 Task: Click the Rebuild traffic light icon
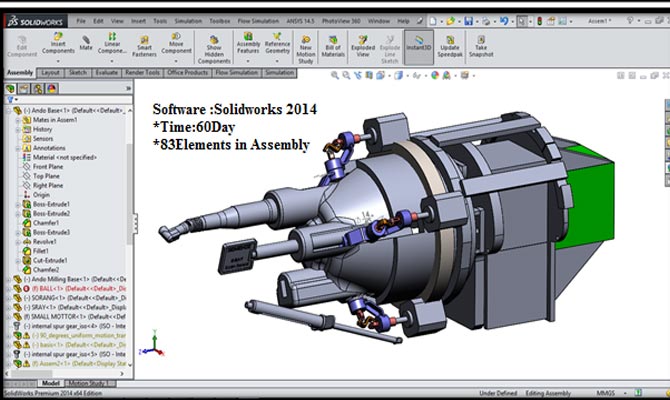tap(540, 21)
